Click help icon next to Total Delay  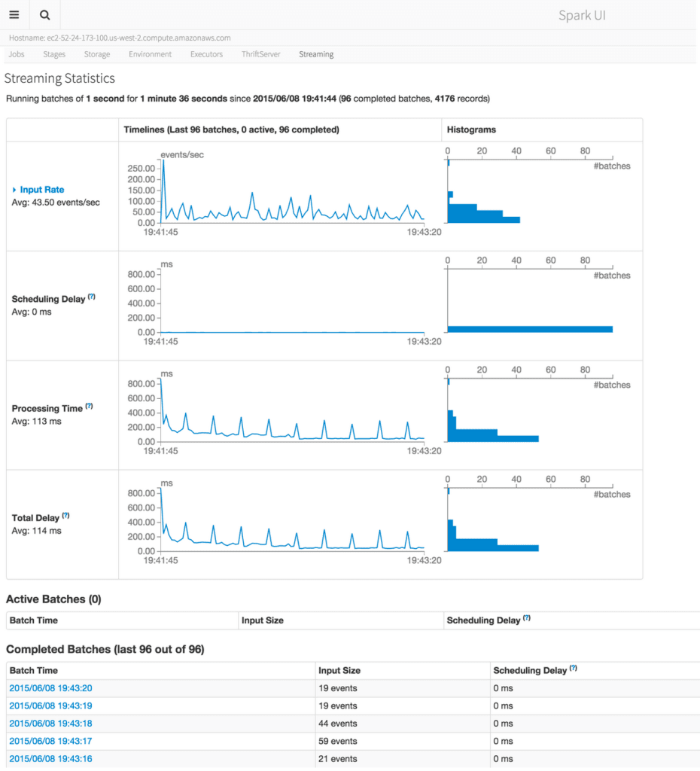tap(65, 516)
